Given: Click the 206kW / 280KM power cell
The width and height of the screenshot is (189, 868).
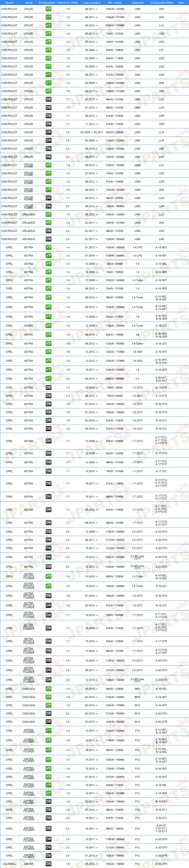Looking at the screenshot, I should [x=115, y=378].
